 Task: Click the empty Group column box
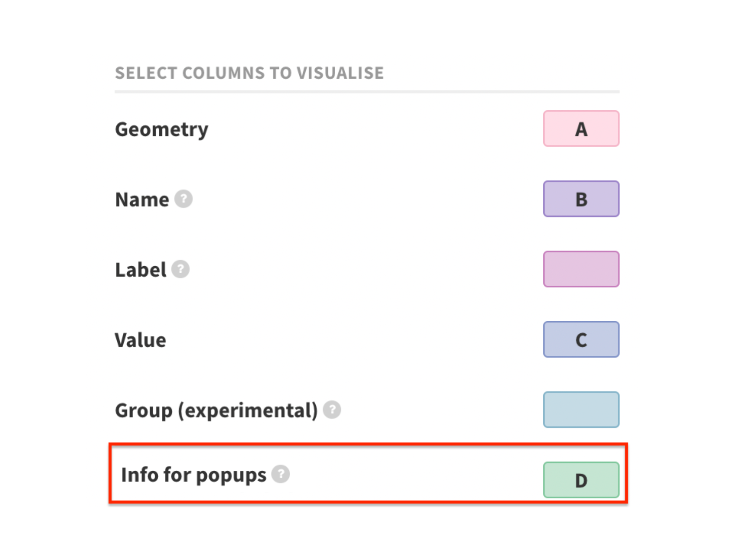(581, 409)
